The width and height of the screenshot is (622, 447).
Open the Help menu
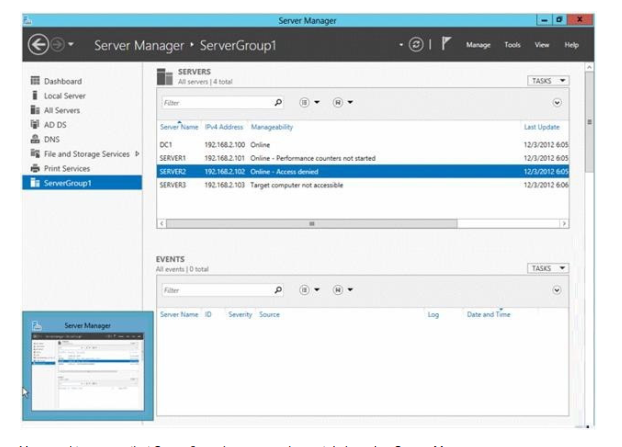(571, 45)
